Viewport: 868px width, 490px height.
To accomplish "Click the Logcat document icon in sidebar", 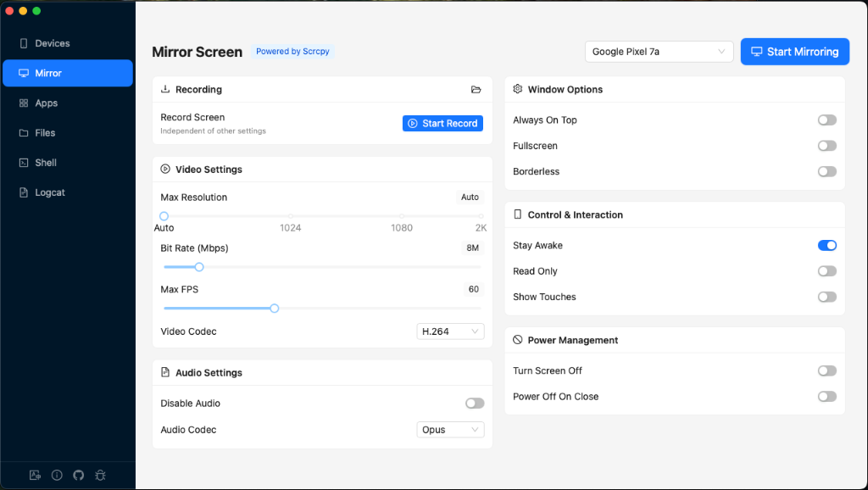I will pos(24,192).
